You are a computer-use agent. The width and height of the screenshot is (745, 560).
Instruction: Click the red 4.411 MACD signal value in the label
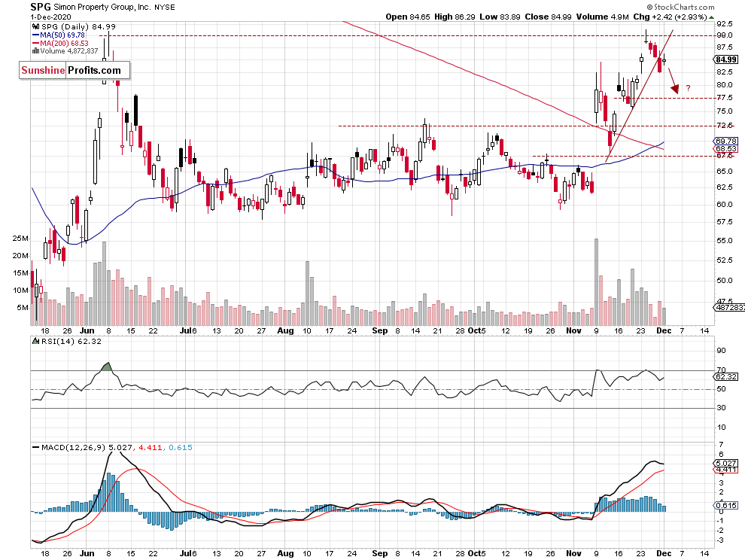(151, 447)
